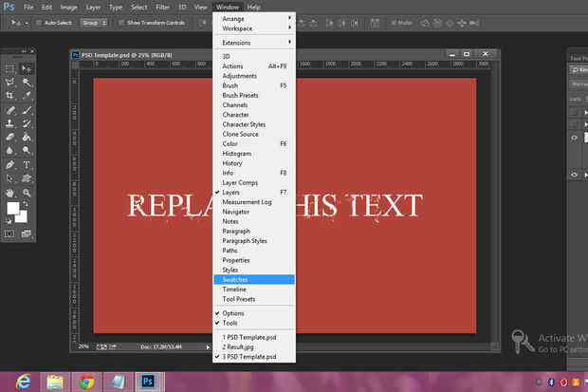The image size is (588, 392).
Task: Activate the Zoom tool magnifier
Action: pyautogui.click(x=27, y=191)
